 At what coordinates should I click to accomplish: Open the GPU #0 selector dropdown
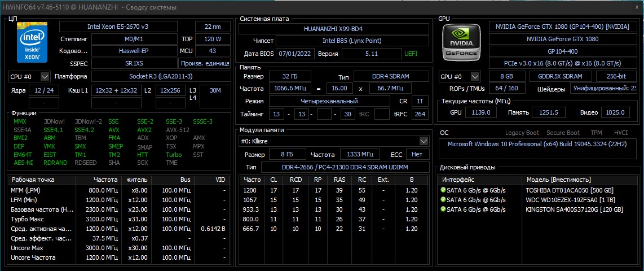click(460, 76)
